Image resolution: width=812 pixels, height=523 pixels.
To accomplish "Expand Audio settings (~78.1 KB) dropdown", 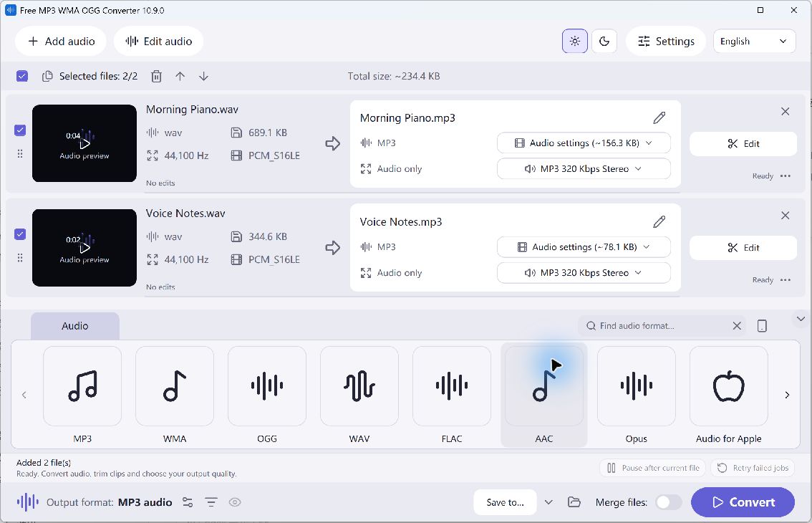I will pyautogui.click(x=584, y=247).
